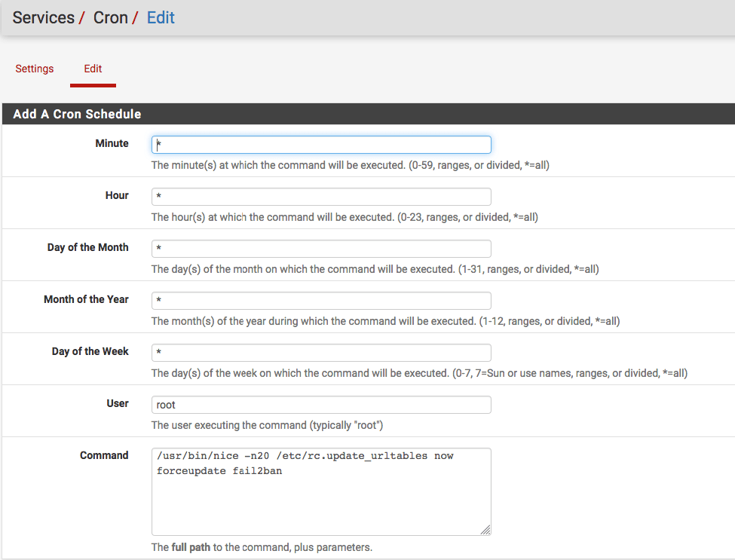735x560 pixels.
Task: Click the Add A Cron Schedule header
Action: tap(77, 114)
